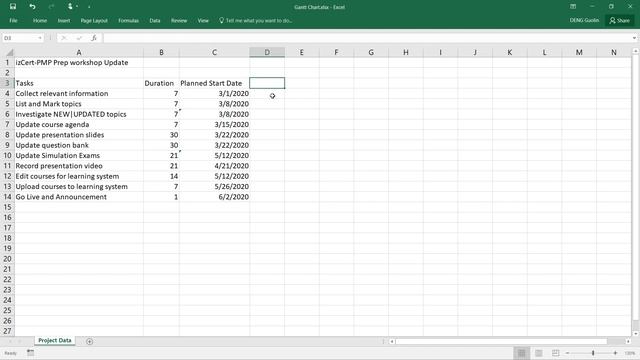Open the View tab
This screenshot has width=640, height=360.
coord(203,20)
